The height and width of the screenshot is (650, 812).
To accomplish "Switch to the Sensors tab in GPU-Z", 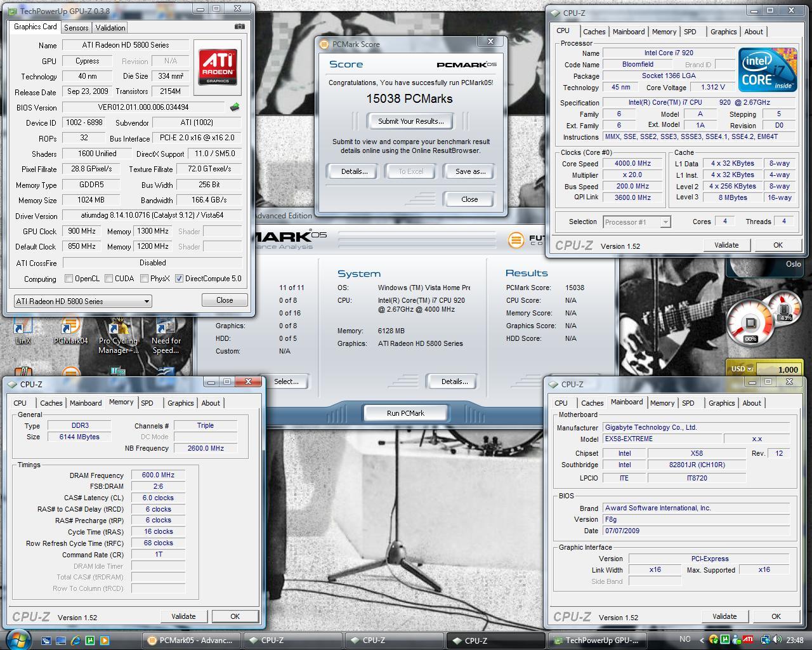I will coord(76,27).
